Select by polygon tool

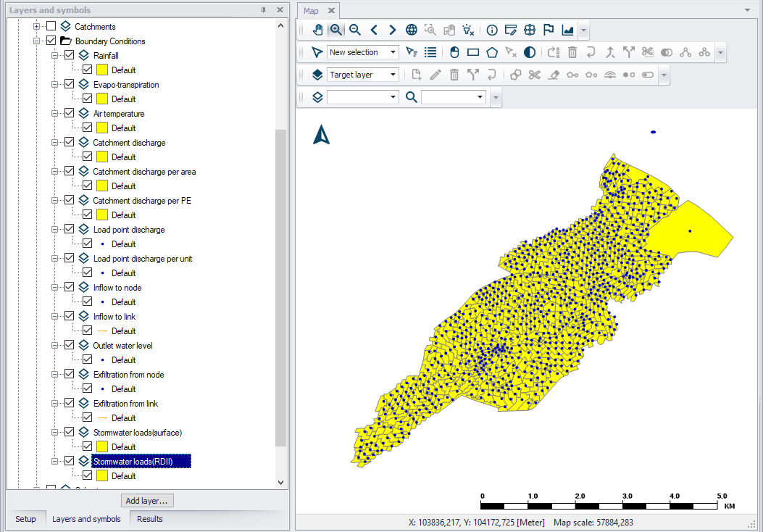click(492, 52)
